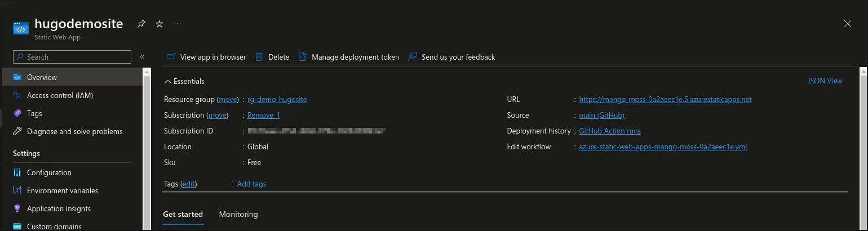Pin the hugodemosite resource
This screenshot has height=231, width=868.
(141, 24)
